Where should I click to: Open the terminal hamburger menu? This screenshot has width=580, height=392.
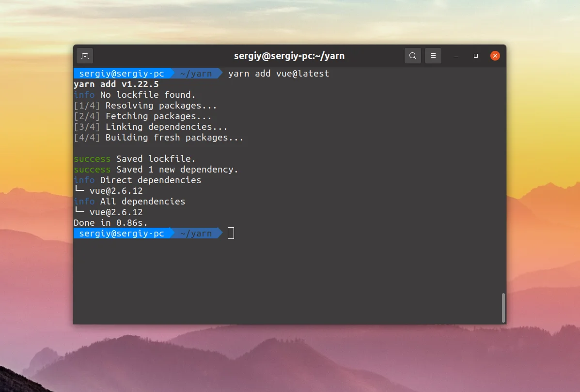[x=433, y=56]
